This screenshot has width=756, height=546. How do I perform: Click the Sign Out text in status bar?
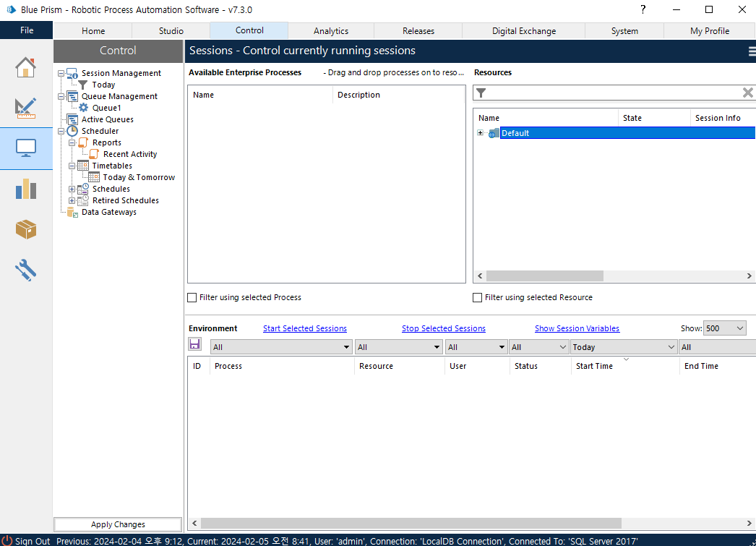[x=33, y=541]
